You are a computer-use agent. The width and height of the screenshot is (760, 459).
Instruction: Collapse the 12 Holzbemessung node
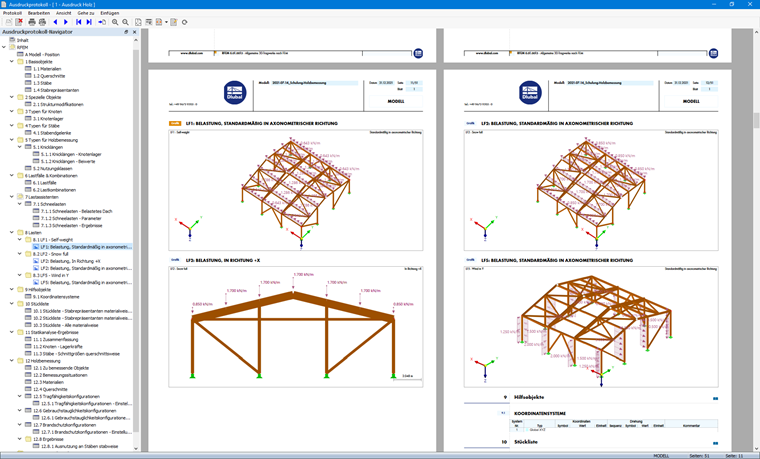pyautogui.click(x=12, y=361)
